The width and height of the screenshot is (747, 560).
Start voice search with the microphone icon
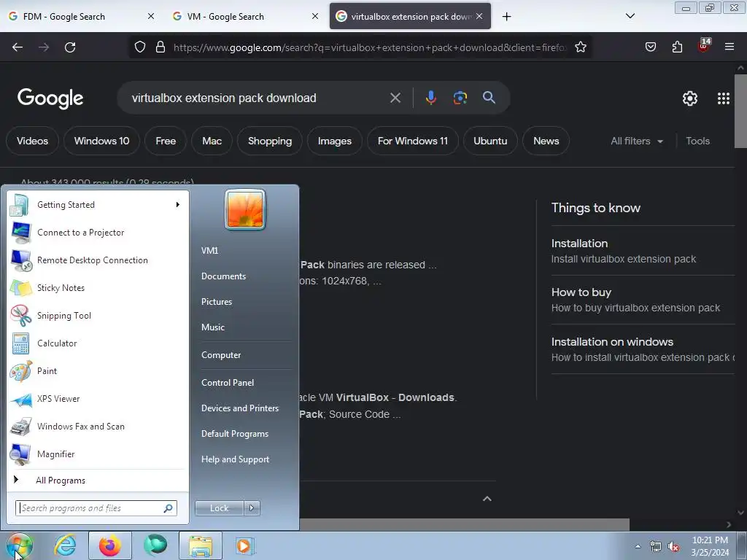point(430,98)
